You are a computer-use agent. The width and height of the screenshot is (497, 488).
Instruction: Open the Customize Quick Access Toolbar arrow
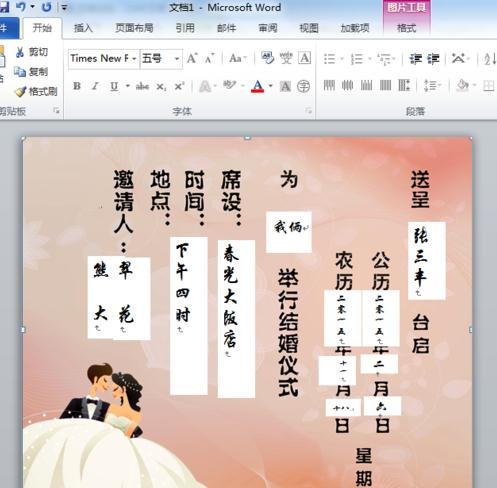65,7
